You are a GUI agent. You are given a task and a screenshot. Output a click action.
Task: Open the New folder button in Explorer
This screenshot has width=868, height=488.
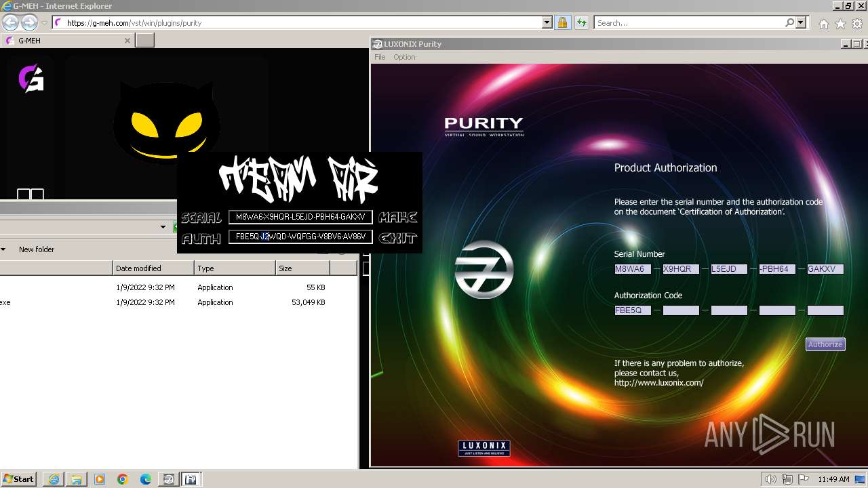[37, 249]
